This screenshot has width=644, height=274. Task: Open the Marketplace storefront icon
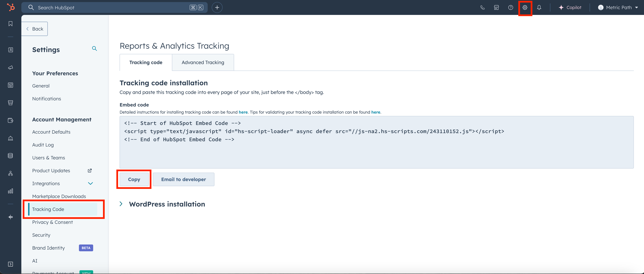pos(496,7)
